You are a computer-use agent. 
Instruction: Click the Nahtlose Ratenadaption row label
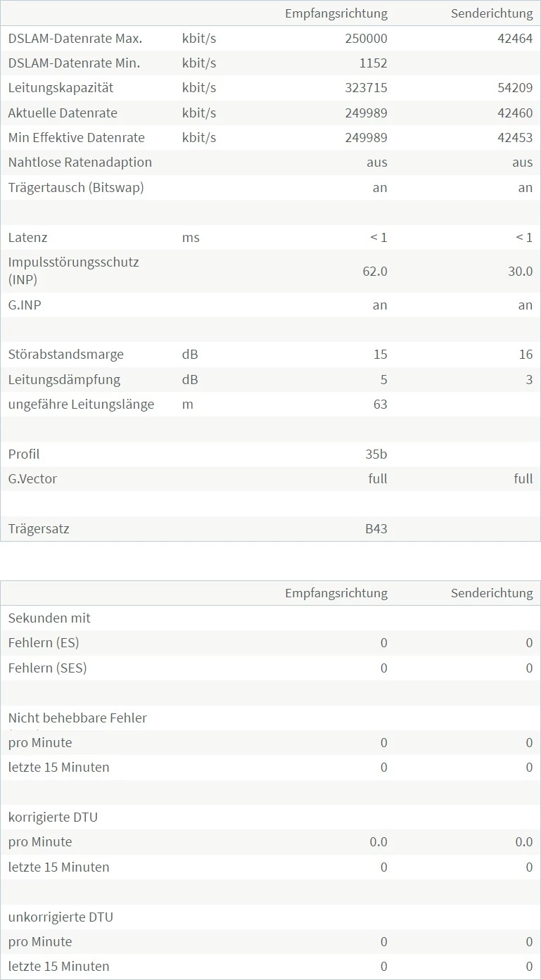coord(80,163)
